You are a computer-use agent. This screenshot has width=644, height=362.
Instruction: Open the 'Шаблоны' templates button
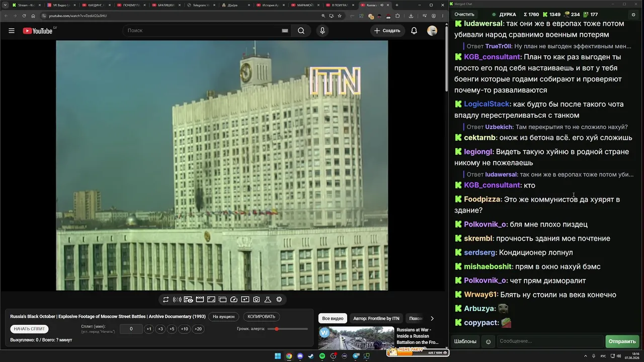click(x=465, y=341)
